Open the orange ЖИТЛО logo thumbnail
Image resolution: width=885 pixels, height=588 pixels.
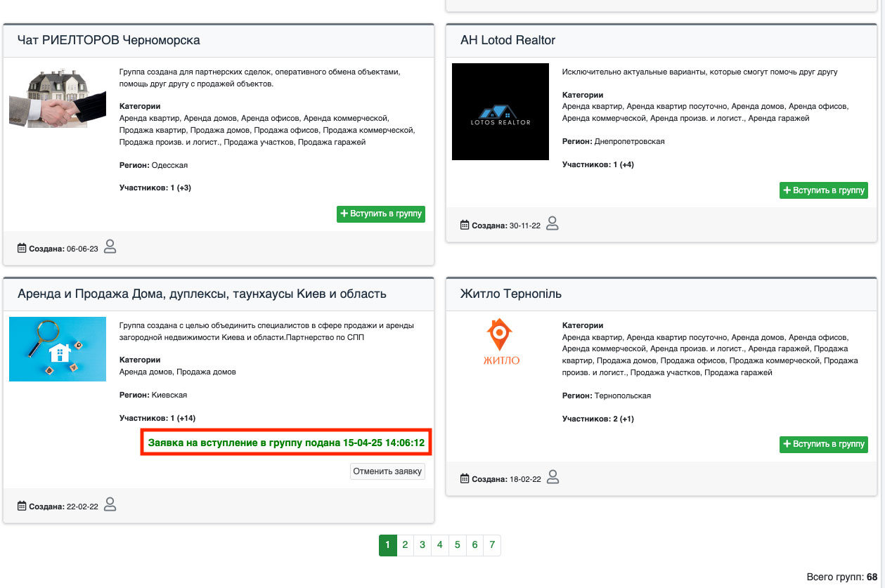[x=500, y=342]
